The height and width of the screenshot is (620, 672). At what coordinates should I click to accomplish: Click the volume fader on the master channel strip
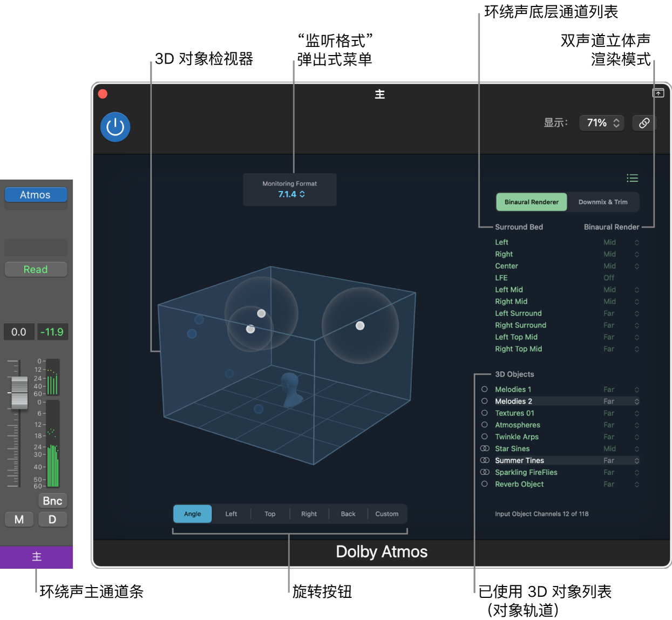tap(19, 392)
